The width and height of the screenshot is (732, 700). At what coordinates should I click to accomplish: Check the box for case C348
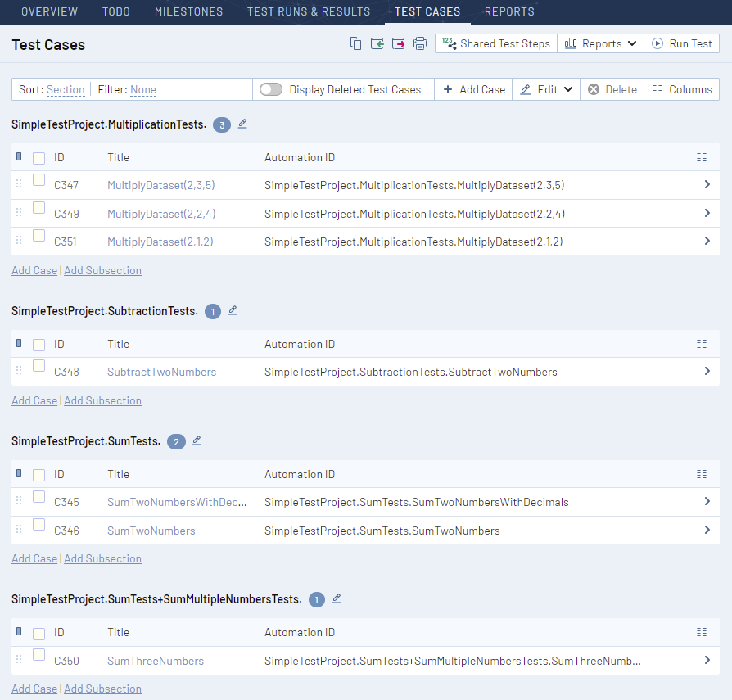tap(38, 366)
